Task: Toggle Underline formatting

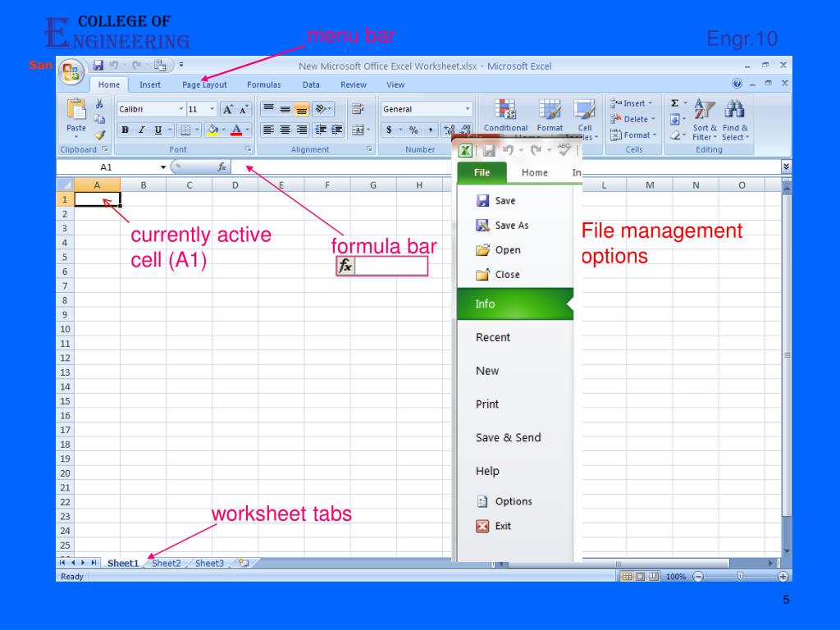Action: (158, 130)
